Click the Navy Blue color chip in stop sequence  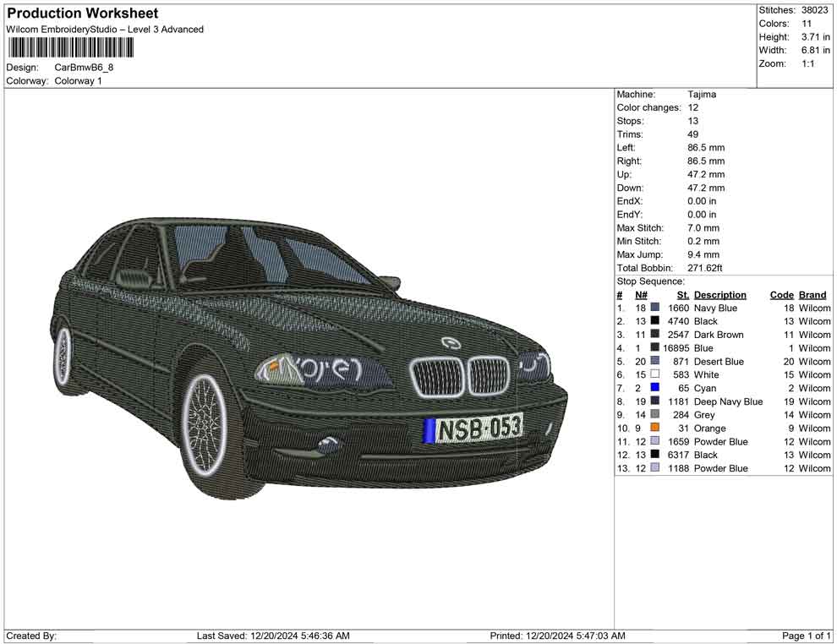(x=655, y=308)
